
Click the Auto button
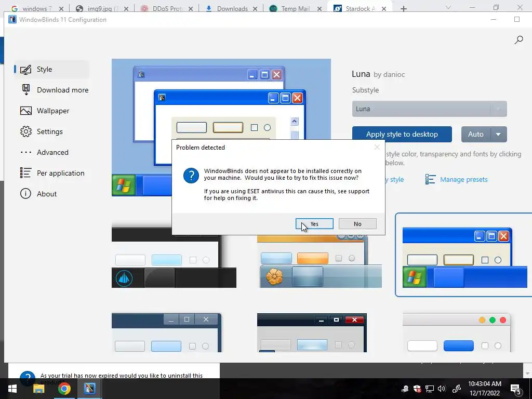(x=476, y=135)
